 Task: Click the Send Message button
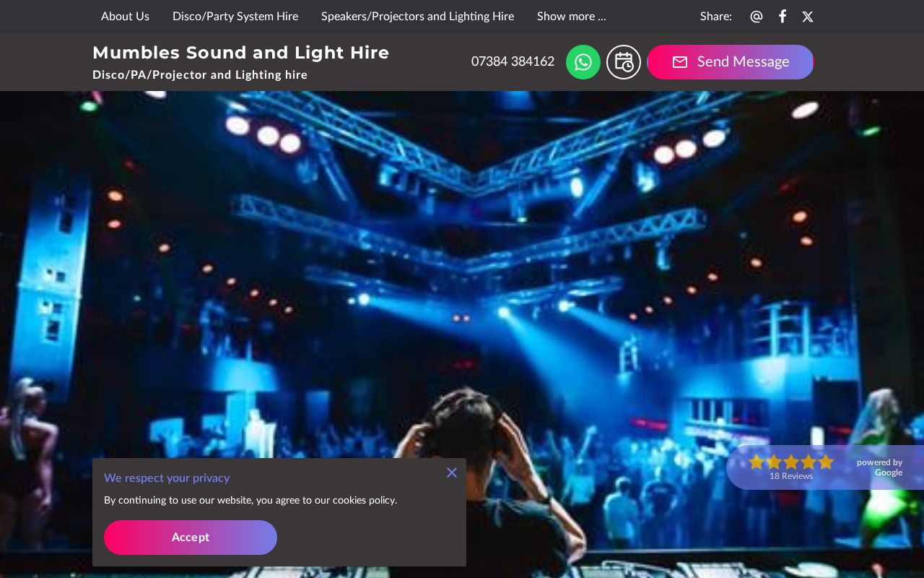click(731, 62)
